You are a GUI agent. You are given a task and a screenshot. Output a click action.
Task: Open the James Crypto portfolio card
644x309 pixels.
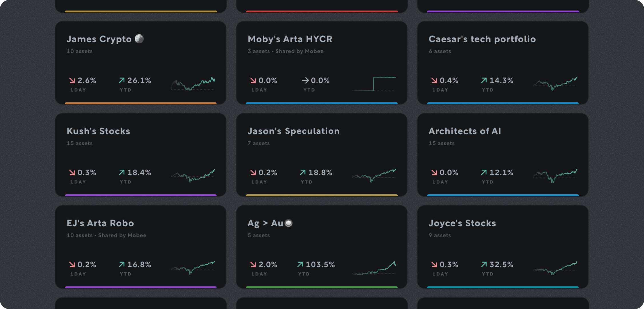[x=141, y=63]
